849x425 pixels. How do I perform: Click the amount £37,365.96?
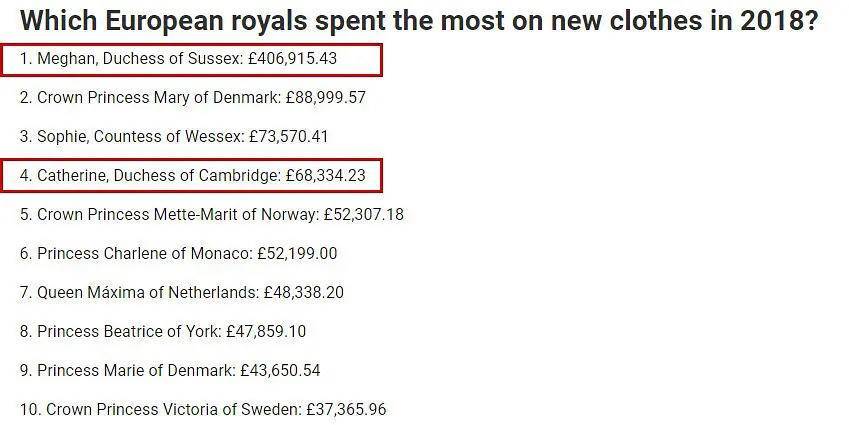click(x=346, y=410)
